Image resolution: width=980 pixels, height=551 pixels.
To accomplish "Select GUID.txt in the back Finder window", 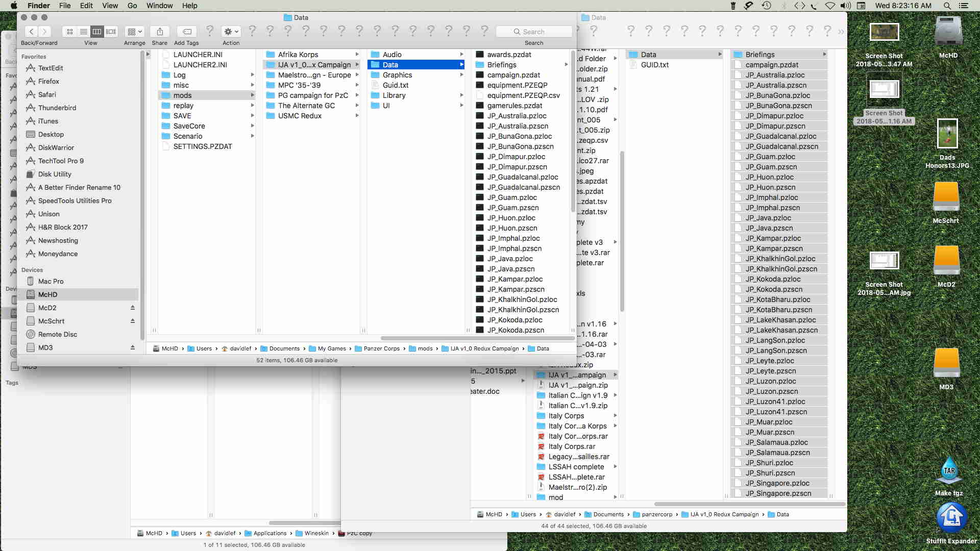I will (655, 65).
